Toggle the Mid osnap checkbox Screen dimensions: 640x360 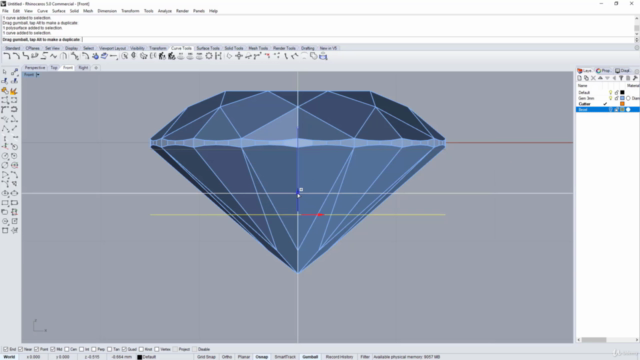coord(53,349)
